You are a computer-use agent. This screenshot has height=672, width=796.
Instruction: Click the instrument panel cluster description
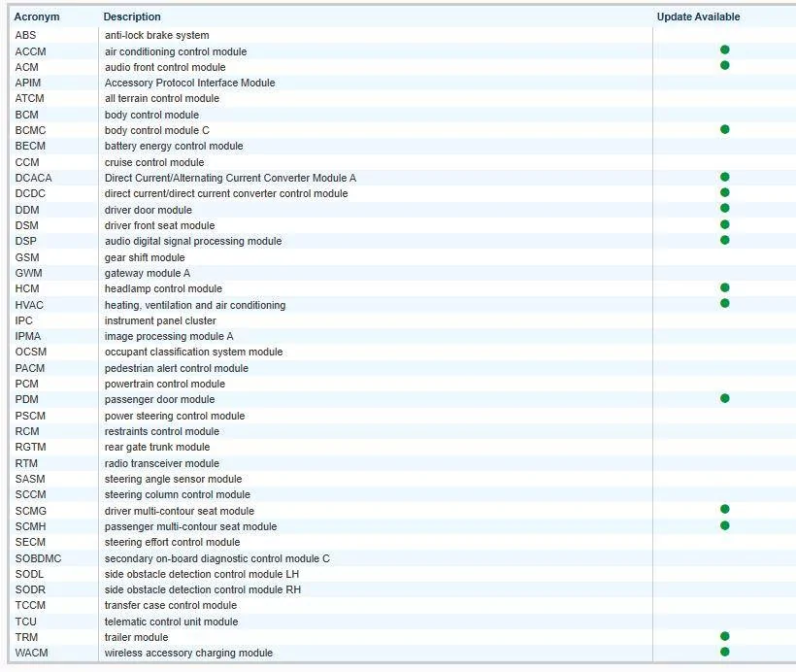pos(160,320)
